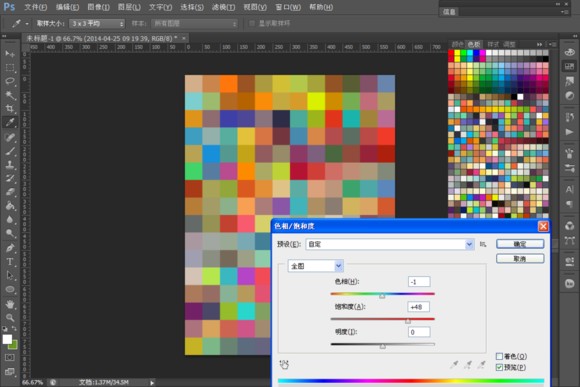
Task: Enable the 着色 (Colorize) checkbox
Action: [499, 356]
